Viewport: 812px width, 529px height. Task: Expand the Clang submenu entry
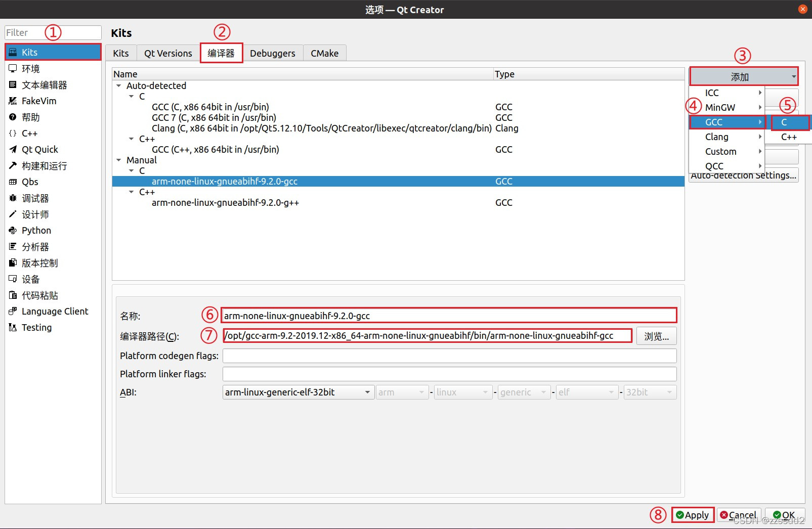point(726,137)
